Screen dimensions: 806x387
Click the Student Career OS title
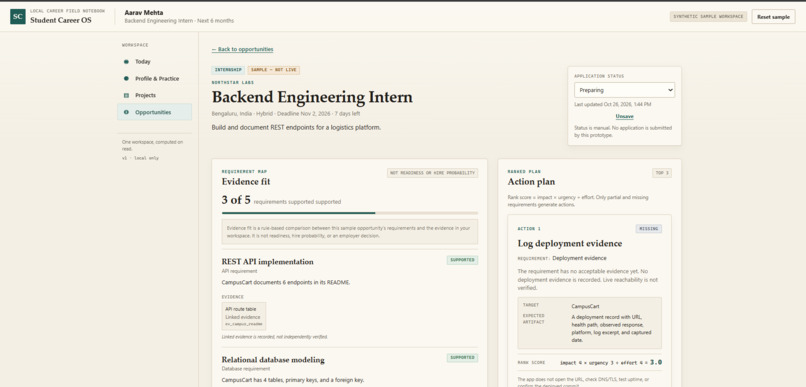coord(61,21)
